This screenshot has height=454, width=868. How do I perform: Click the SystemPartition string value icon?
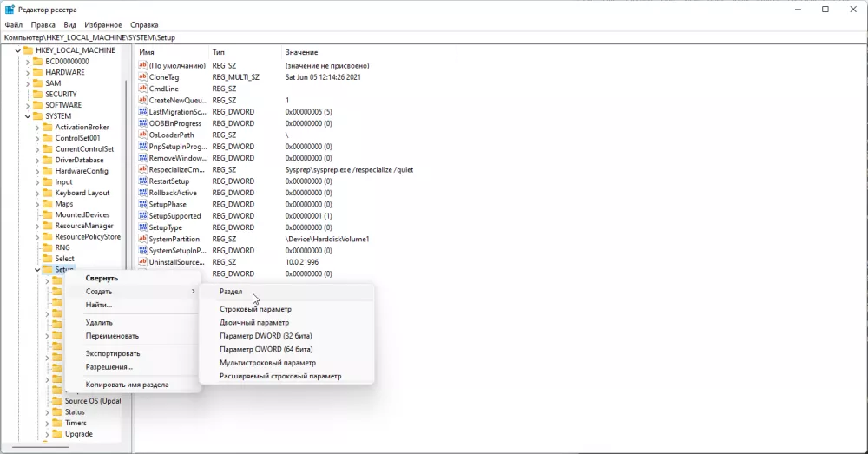[x=142, y=239]
